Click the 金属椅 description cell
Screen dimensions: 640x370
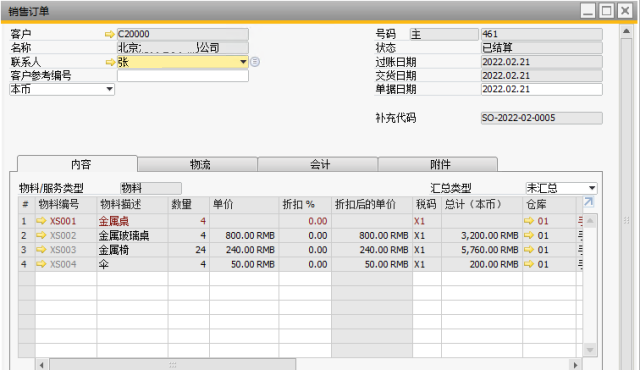(x=133, y=249)
